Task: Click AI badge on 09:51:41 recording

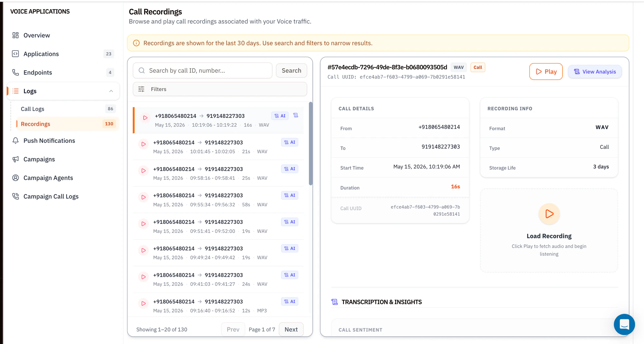Action: point(290,222)
